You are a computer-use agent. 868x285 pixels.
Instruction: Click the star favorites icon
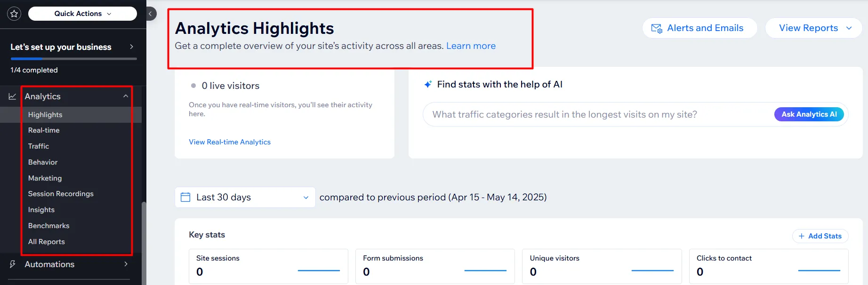tap(14, 14)
